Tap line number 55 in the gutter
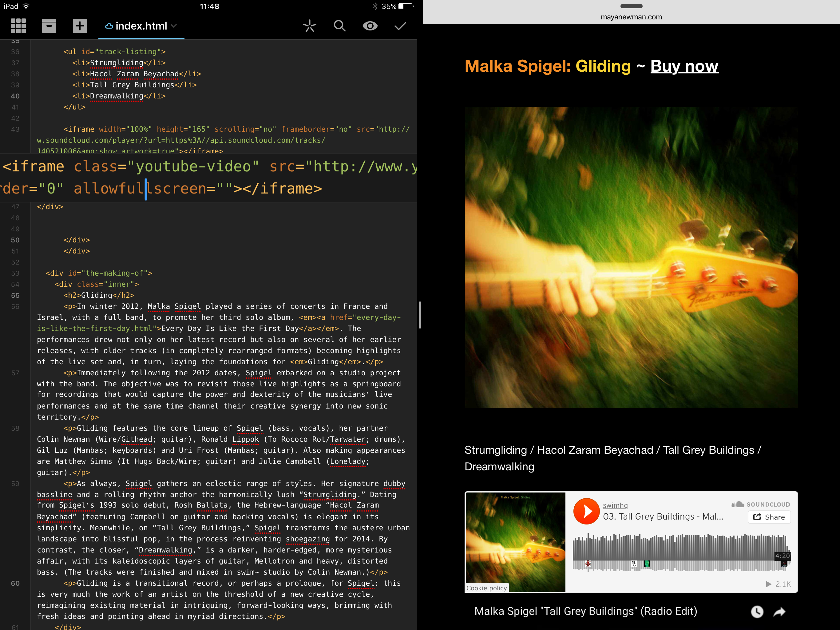 15,295
